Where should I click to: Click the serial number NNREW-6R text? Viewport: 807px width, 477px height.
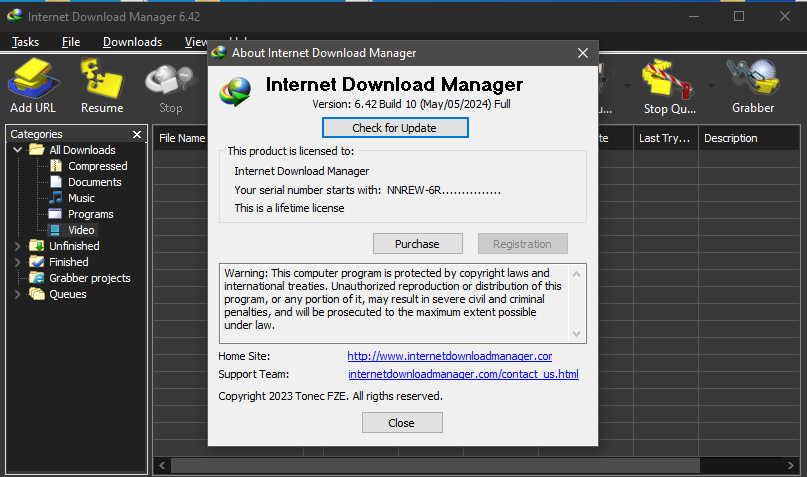[444, 190]
